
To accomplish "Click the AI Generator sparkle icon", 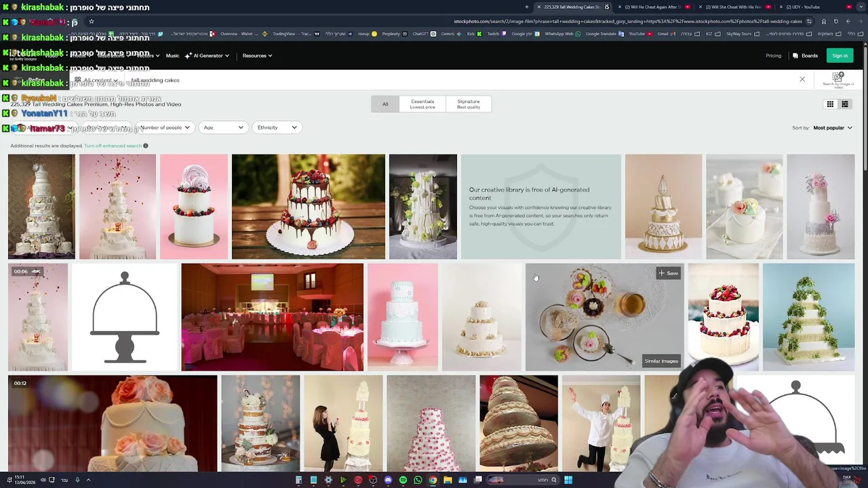I will (188, 56).
